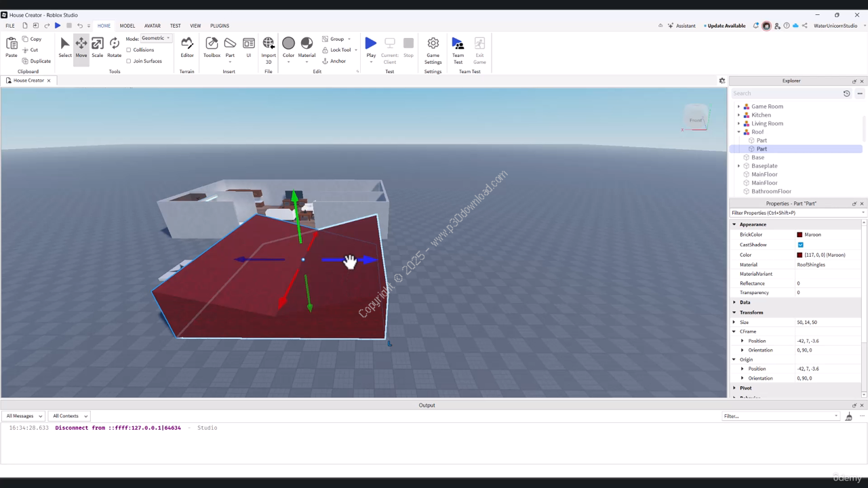
Task: Expand the Game Room model
Action: 739,106
